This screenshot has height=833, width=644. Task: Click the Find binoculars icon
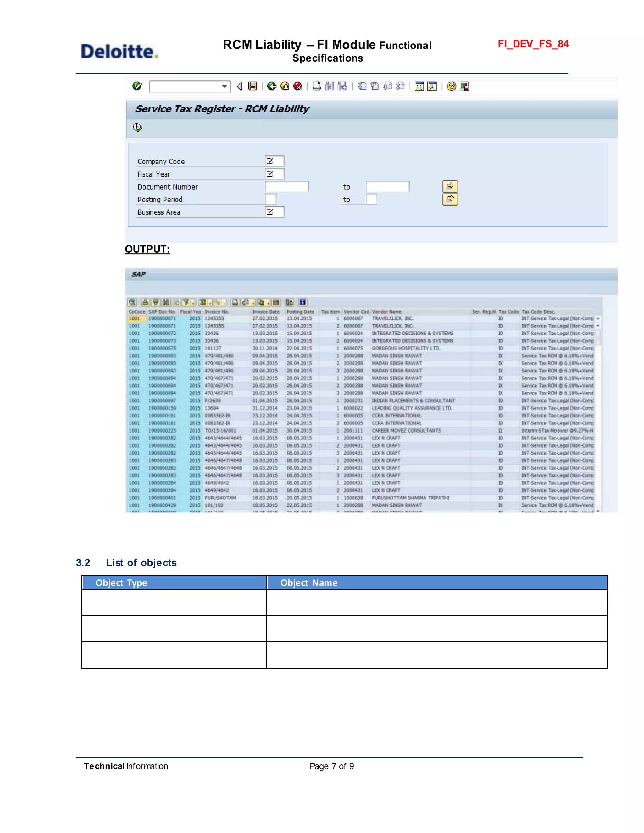click(x=330, y=86)
